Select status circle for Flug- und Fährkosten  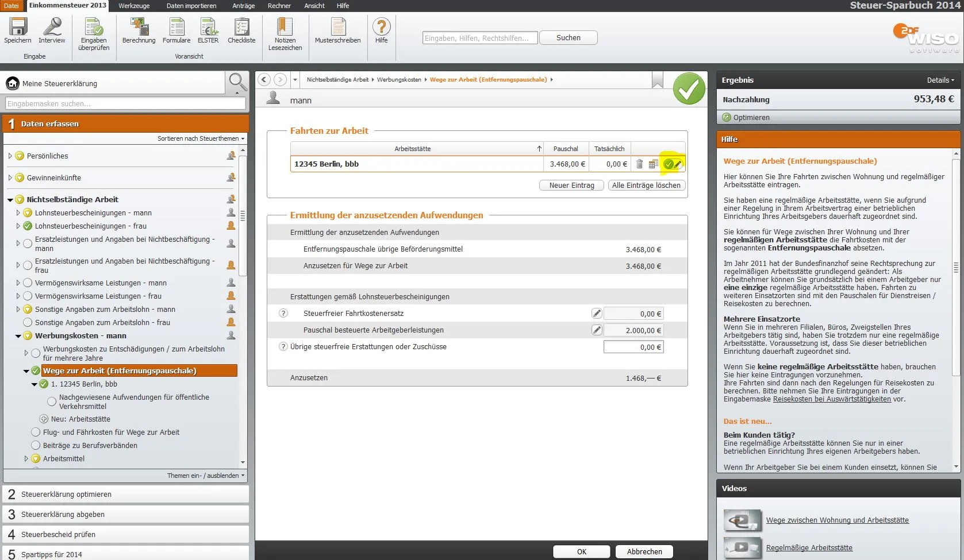click(x=36, y=432)
